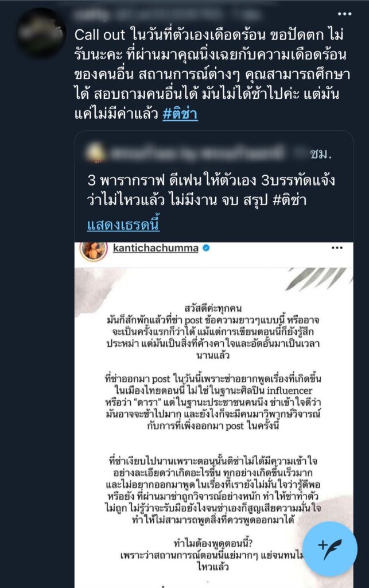369x588 pixels.
Task: Open the Instagram post's three-dot menu
Action: tap(337, 248)
